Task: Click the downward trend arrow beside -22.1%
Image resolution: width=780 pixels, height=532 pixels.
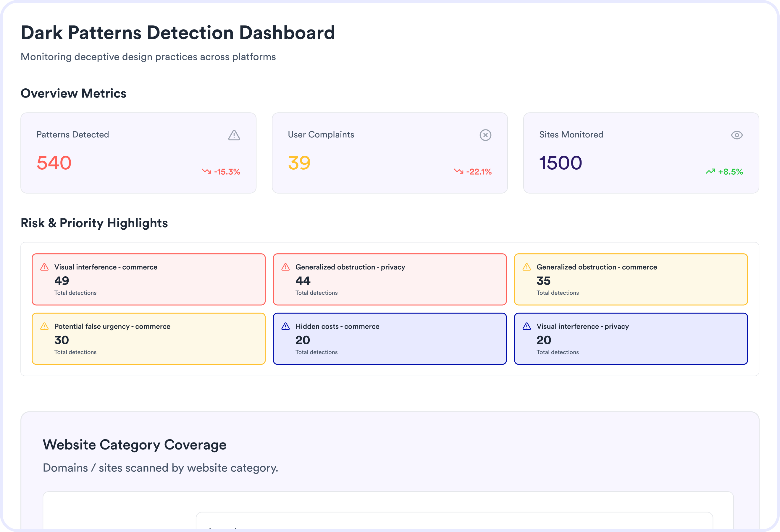Action: tap(458, 171)
